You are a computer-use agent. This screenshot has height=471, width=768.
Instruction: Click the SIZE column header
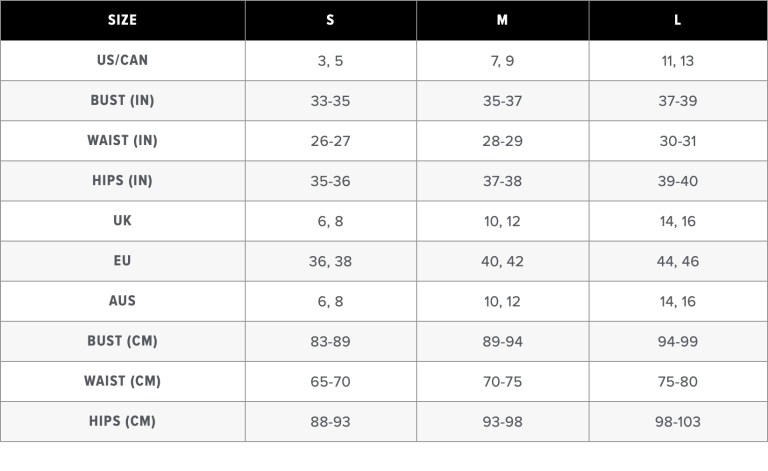tap(122, 20)
